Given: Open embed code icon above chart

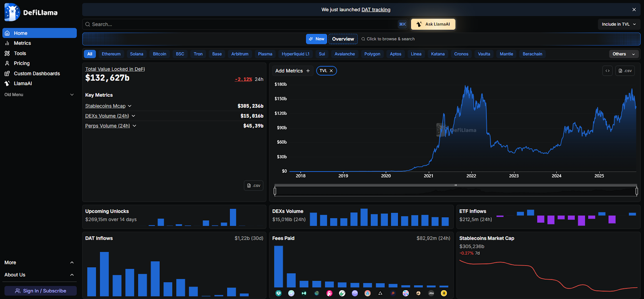Looking at the screenshot, I should click(x=607, y=71).
